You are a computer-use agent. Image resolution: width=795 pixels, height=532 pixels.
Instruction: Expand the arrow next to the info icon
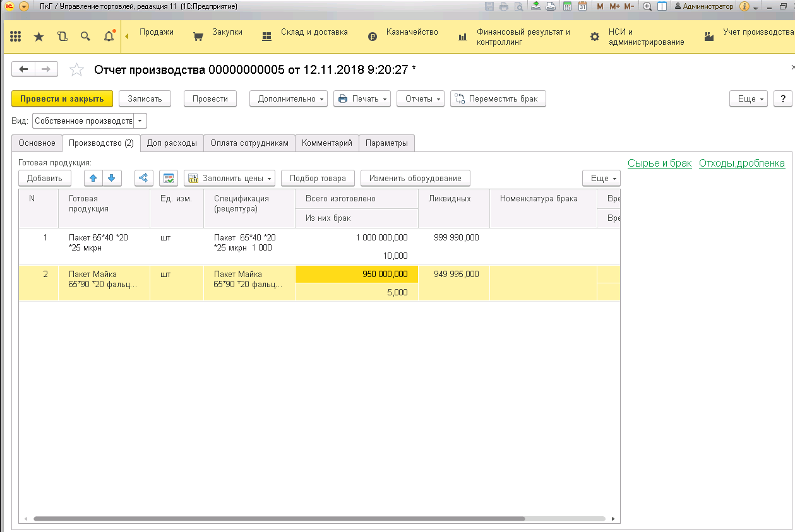pyautogui.click(x=755, y=7)
